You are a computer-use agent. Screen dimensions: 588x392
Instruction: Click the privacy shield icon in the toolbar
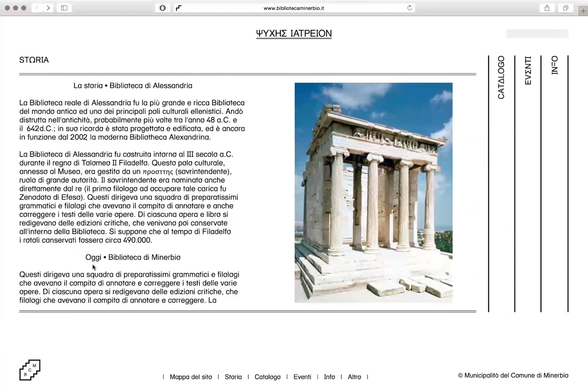(x=162, y=8)
